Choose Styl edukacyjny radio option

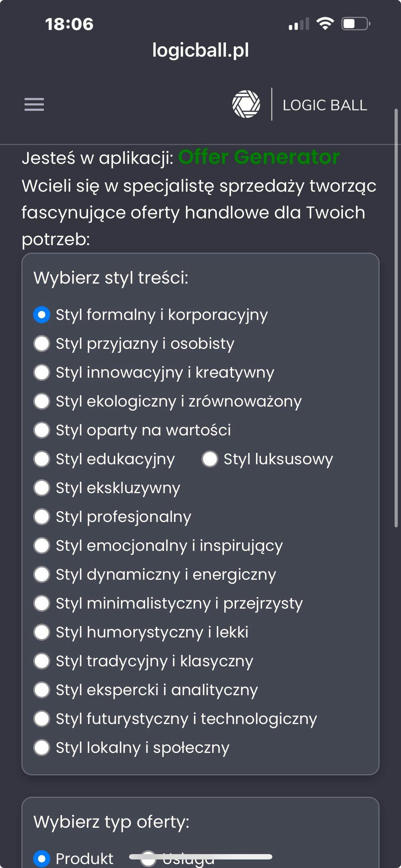42,459
